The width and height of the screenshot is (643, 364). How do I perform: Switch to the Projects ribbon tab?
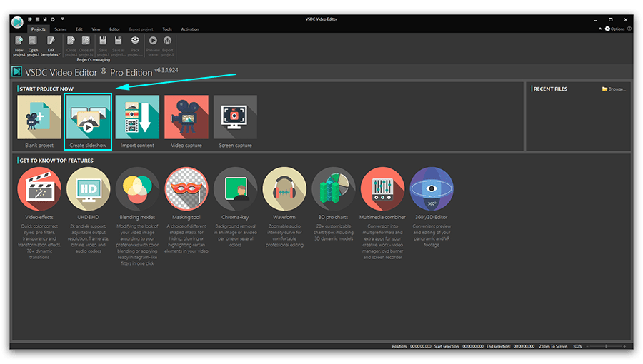tap(38, 29)
